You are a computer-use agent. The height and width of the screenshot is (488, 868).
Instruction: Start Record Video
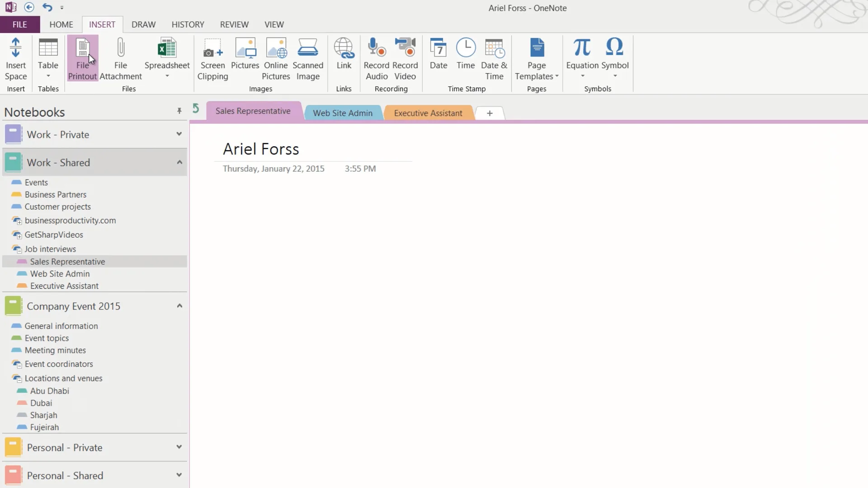click(x=405, y=59)
